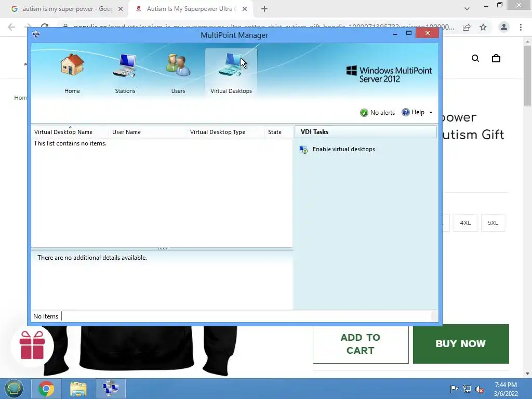
Task: Open the Chrome profile icon
Action: coord(504,27)
